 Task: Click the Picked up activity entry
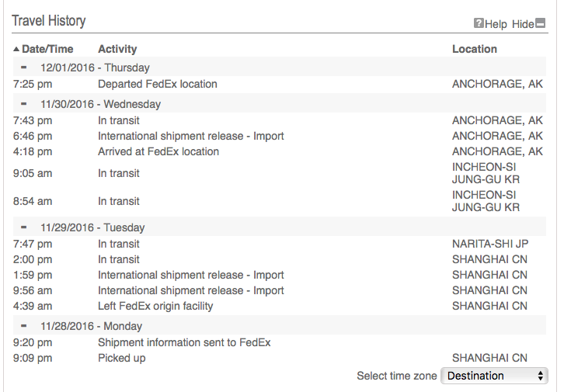pyautogui.click(x=122, y=358)
